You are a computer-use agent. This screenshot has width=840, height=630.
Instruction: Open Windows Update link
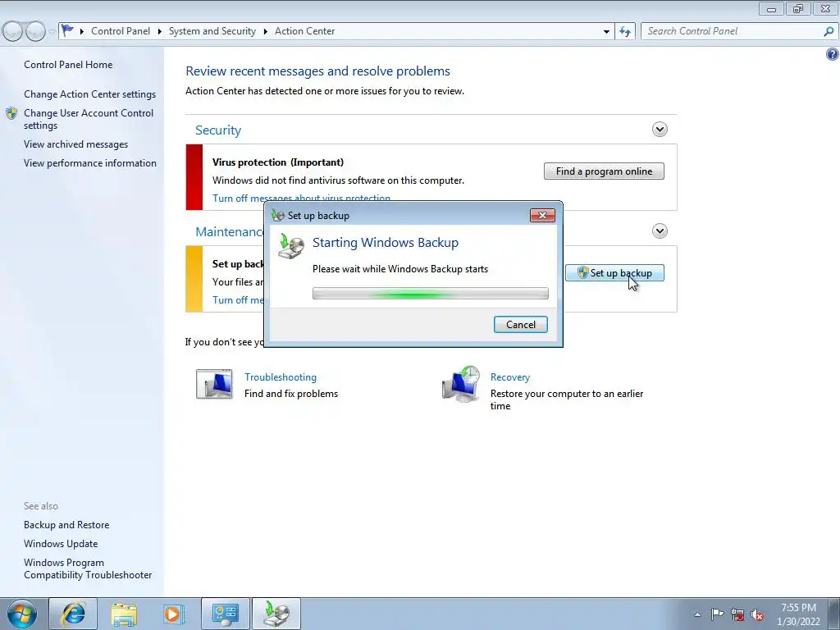pos(61,544)
